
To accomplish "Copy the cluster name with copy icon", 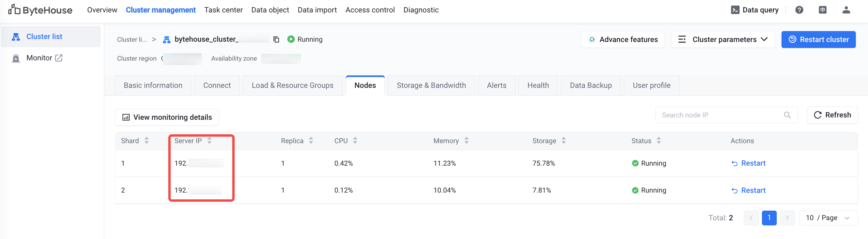I will [x=276, y=39].
